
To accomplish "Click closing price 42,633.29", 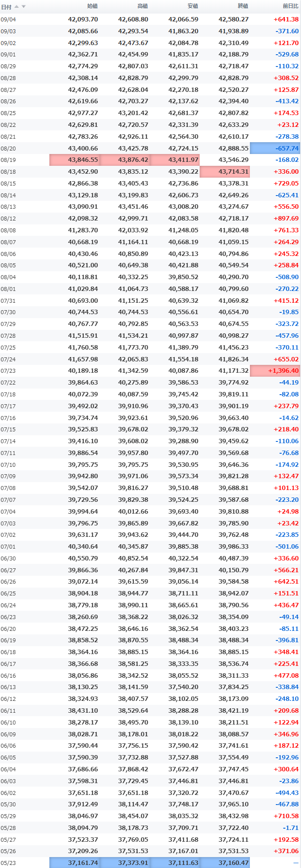I will pyautogui.click(x=234, y=125).
